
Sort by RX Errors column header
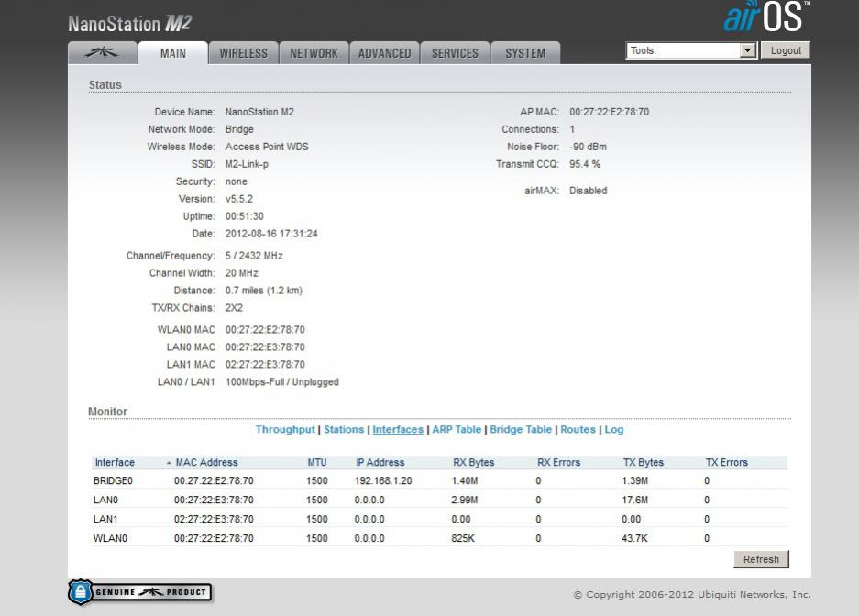(x=558, y=462)
